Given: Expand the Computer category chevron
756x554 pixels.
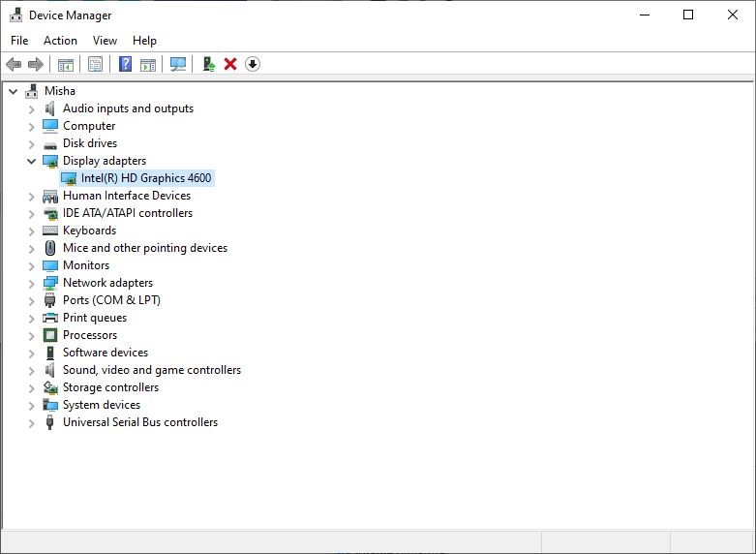Looking at the screenshot, I should pyautogui.click(x=31, y=127).
